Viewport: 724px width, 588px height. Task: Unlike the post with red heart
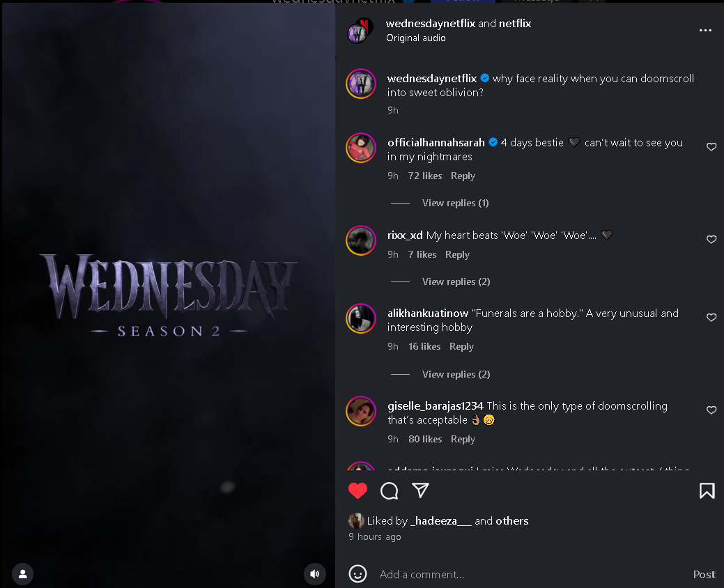[x=358, y=490]
